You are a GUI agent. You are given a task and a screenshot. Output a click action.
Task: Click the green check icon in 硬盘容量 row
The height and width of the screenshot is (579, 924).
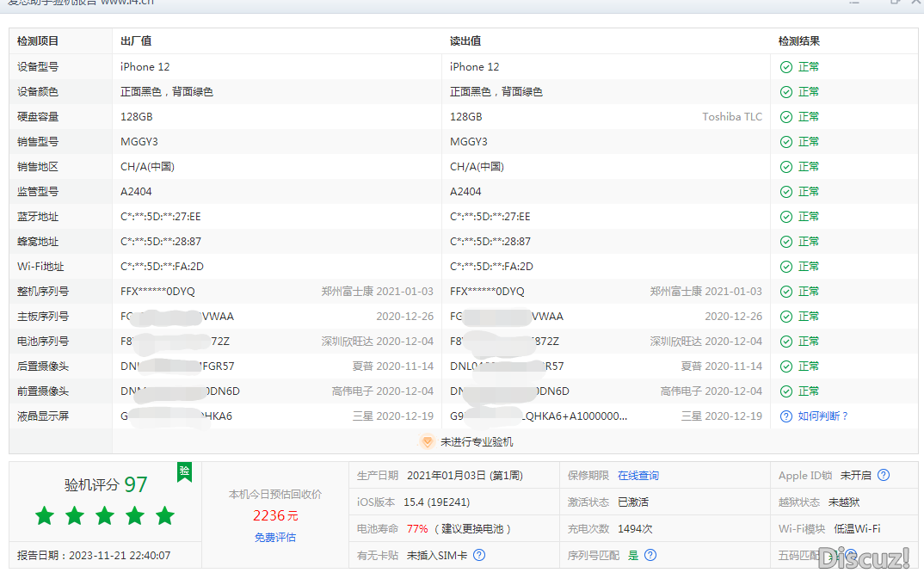[x=786, y=117]
